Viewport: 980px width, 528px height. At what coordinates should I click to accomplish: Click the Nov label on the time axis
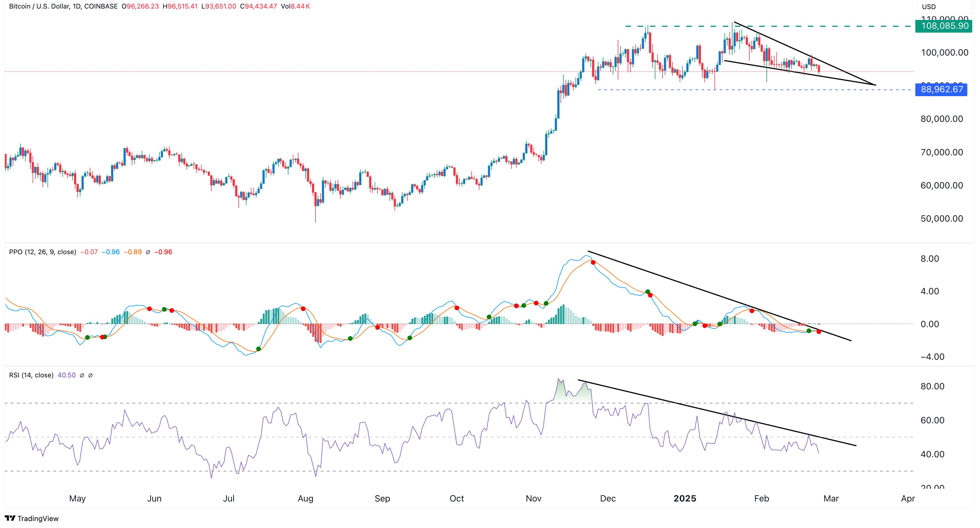[x=533, y=499]
